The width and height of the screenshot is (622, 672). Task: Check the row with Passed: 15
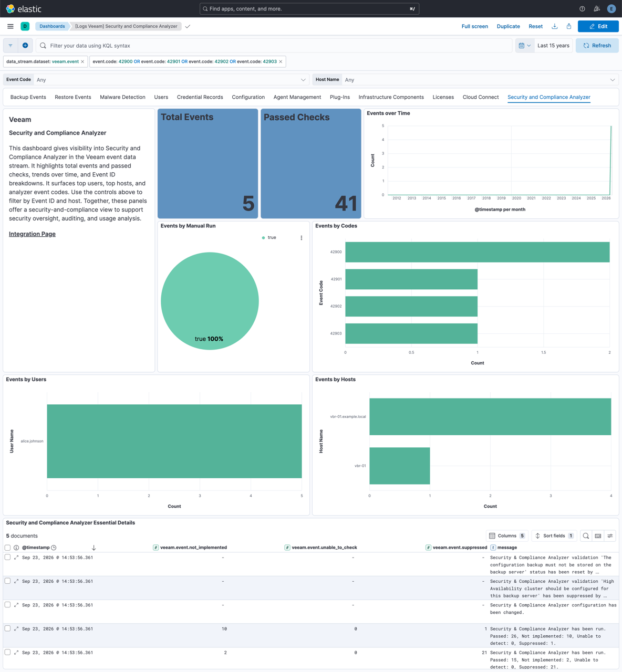(7, 652)
